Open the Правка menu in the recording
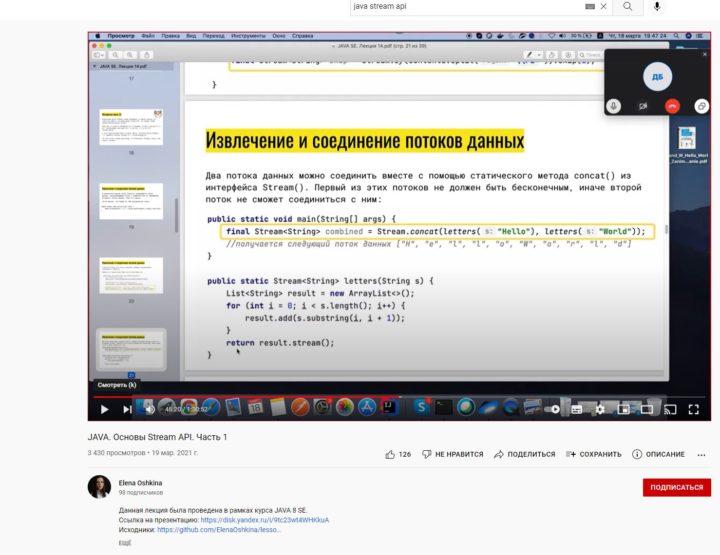 point(170,36)
